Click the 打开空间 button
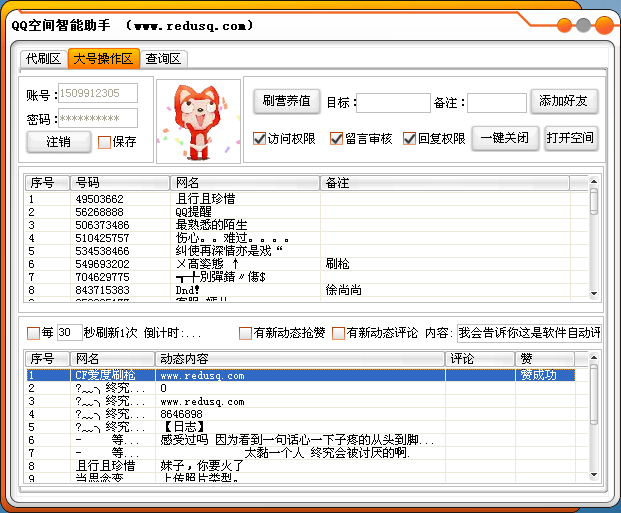 tap(571, 138)
